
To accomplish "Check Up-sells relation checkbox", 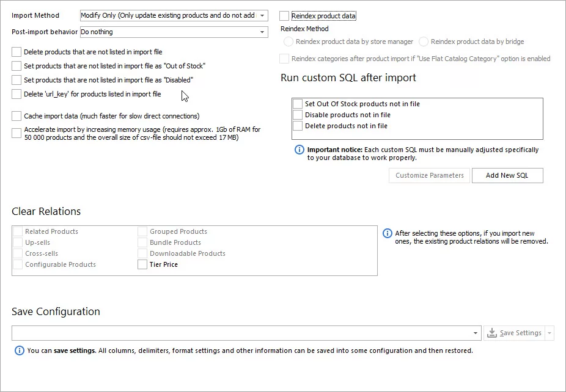I will tap(18, 242).
